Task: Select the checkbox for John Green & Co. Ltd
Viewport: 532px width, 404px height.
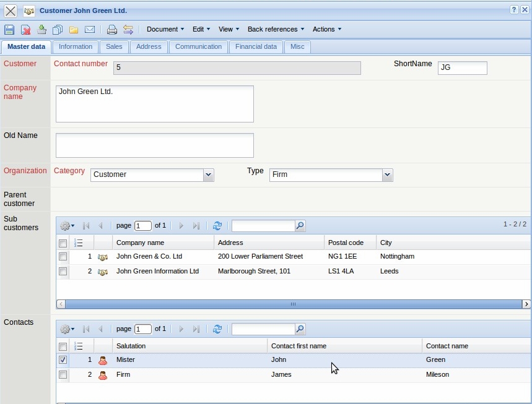Action: click(63, 256)
